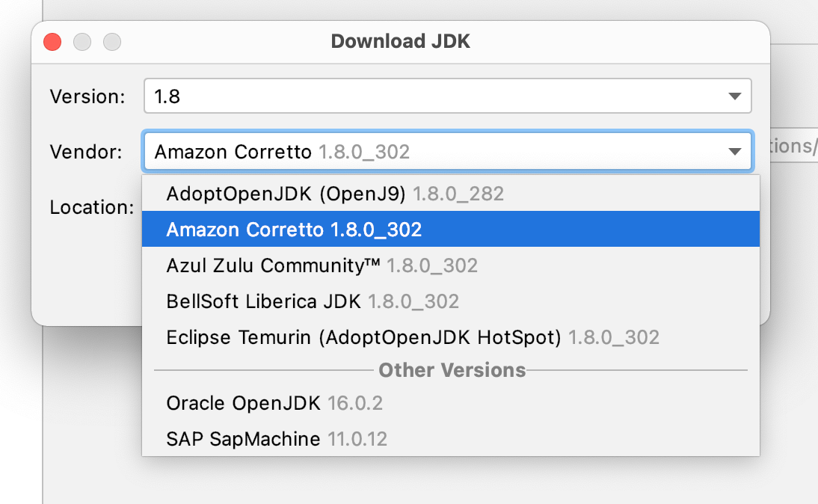This screenshot has width=818, height=504.
Task: Open the Version dropdown showing 1.8
Action: point(447,96)
